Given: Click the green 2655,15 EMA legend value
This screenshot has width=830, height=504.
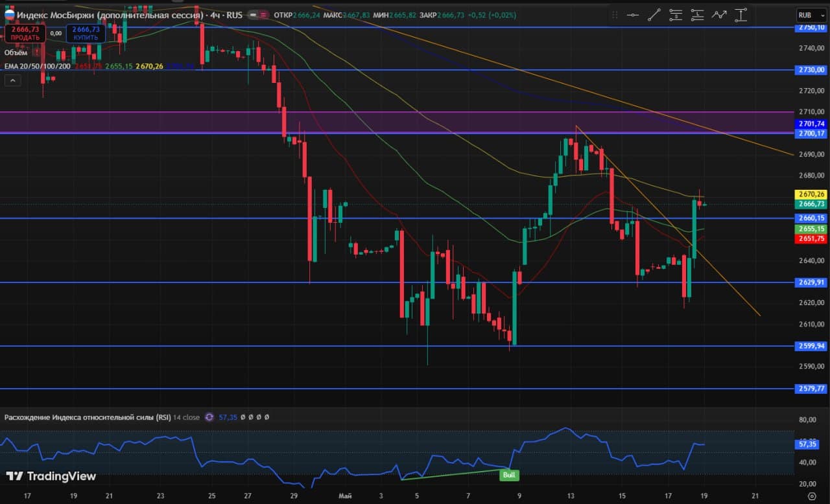Looking at the screenshot, I should (x=119, y=66).
